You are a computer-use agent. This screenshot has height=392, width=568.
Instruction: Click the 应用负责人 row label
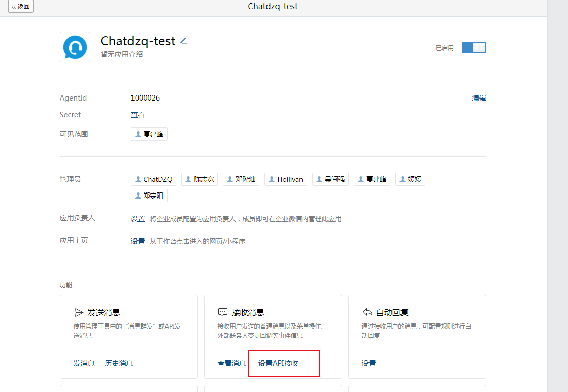pyautogui.click(x=78, y=218)
